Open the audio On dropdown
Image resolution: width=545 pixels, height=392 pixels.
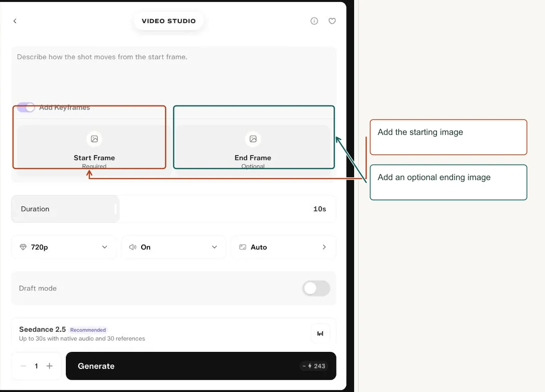tap(173, 247)
